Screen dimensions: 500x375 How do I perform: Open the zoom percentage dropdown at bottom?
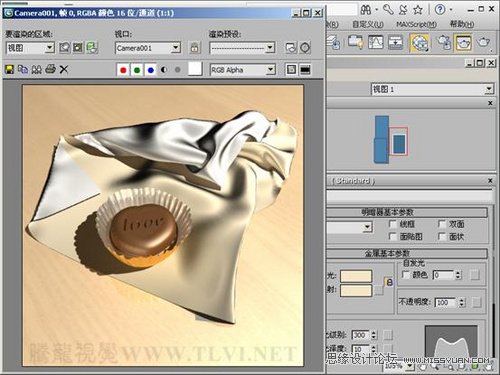(410, 367)
